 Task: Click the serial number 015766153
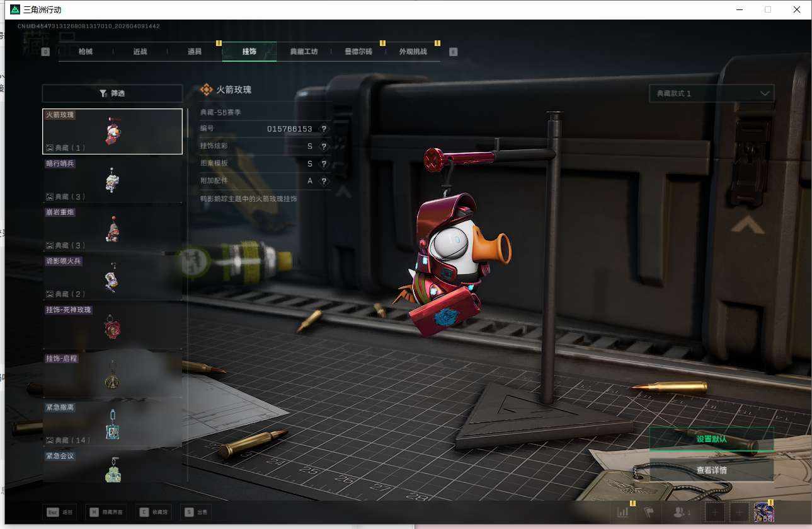tap(290, 129)
